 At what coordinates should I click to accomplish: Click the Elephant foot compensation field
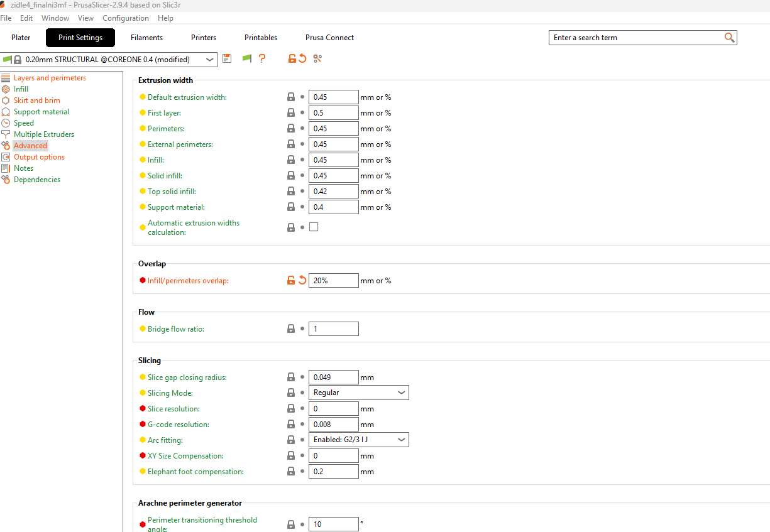click(333, 471)
